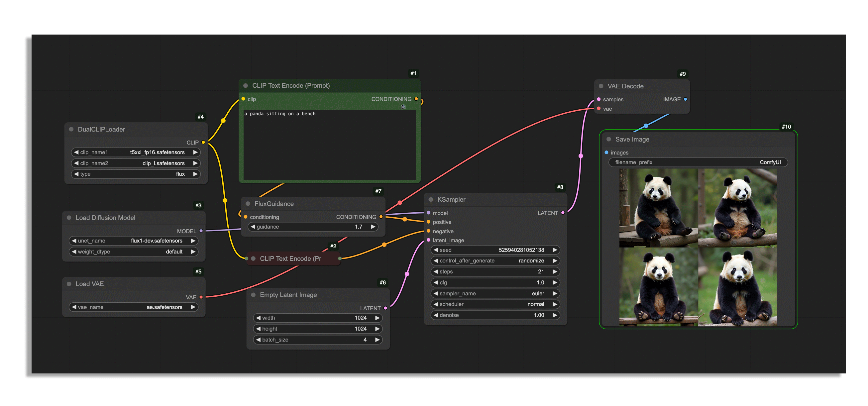This screenshot has width=868, height=406.
Task: Click the Save Image node collapse dot
Action: coord(608,139)
